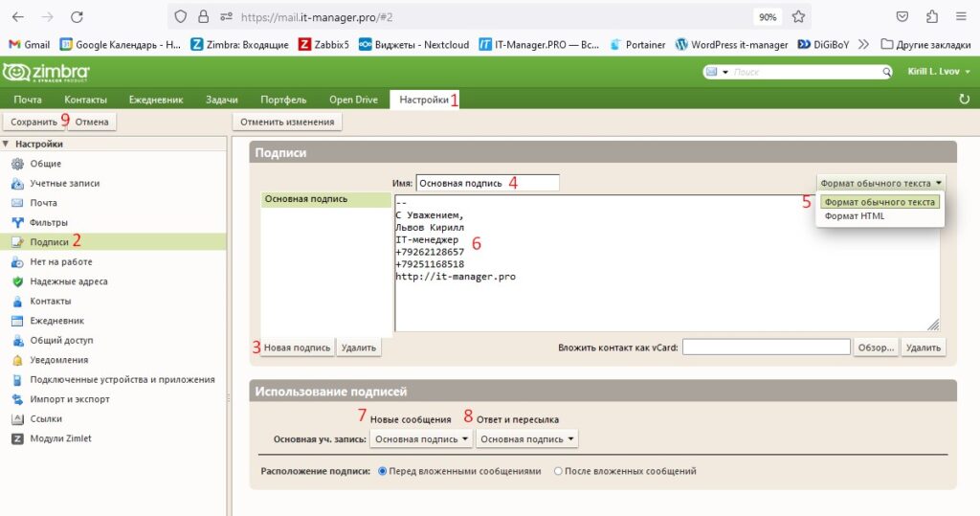
Task: Select the Настройки tab
Action: coord(424,100)
